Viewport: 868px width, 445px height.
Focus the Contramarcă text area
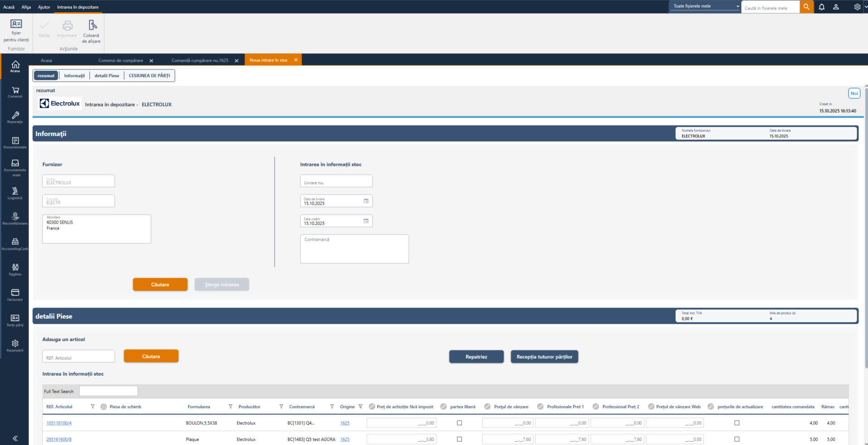click(x=354, y=249)
